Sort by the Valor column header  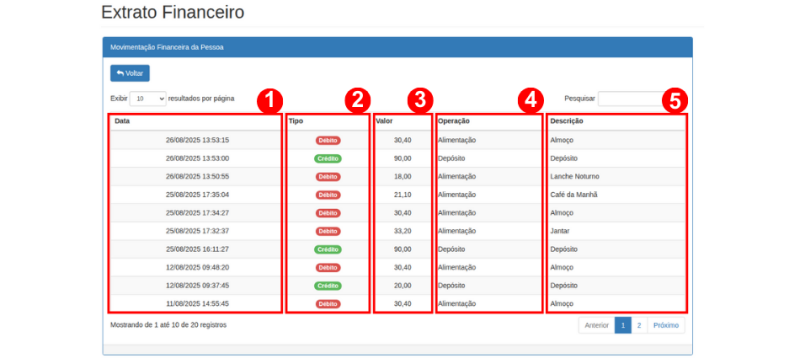[x=403, y=122]
